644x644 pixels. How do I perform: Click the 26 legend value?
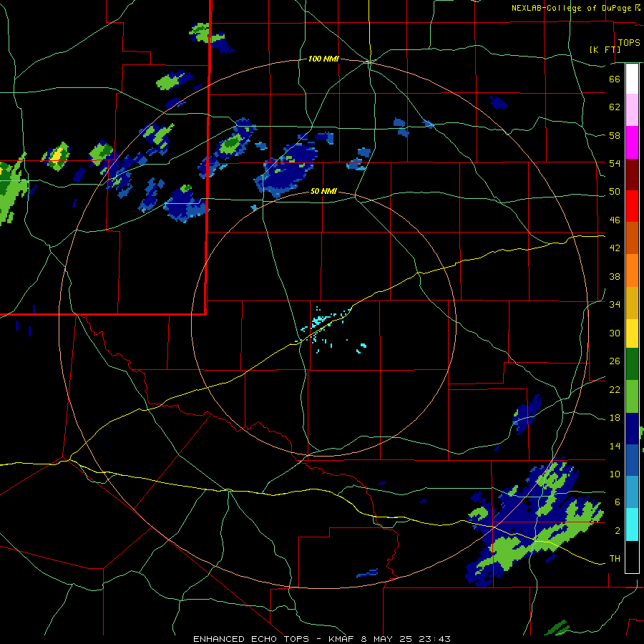615,361
